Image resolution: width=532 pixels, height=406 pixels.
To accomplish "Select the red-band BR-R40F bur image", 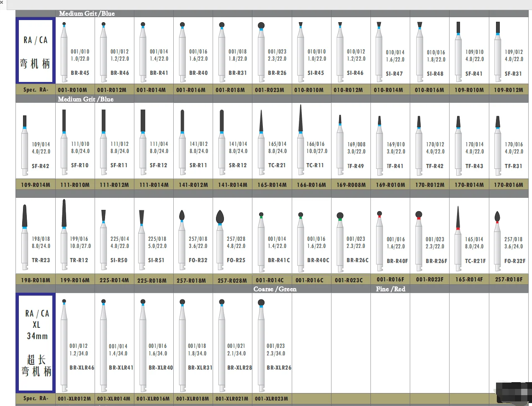I will pos(379,241).
